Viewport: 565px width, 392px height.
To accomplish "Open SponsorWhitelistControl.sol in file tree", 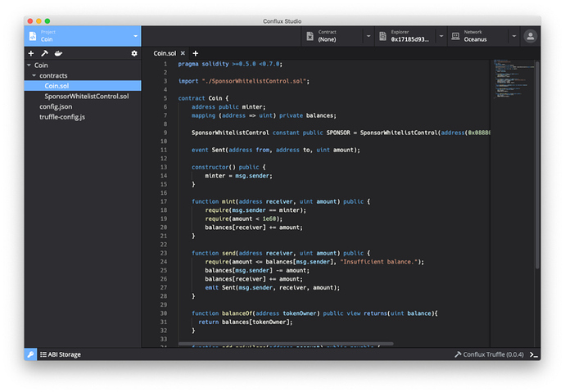I will (x=86, y=97).
